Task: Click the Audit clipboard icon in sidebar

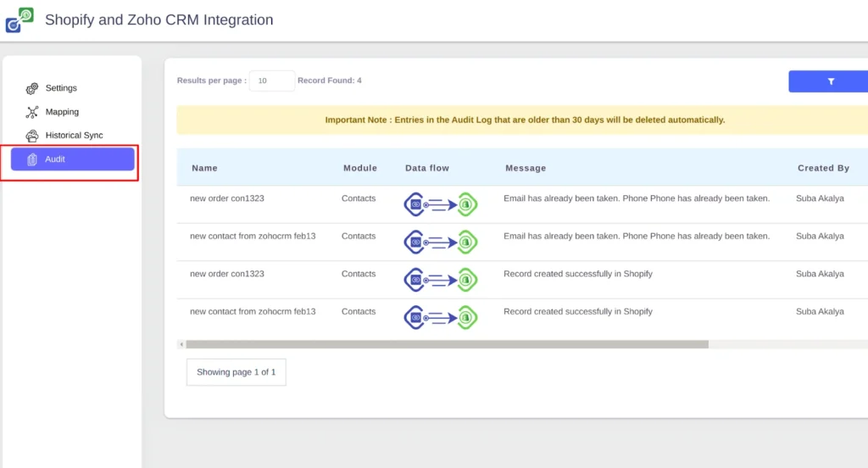Action: point(32,159)
